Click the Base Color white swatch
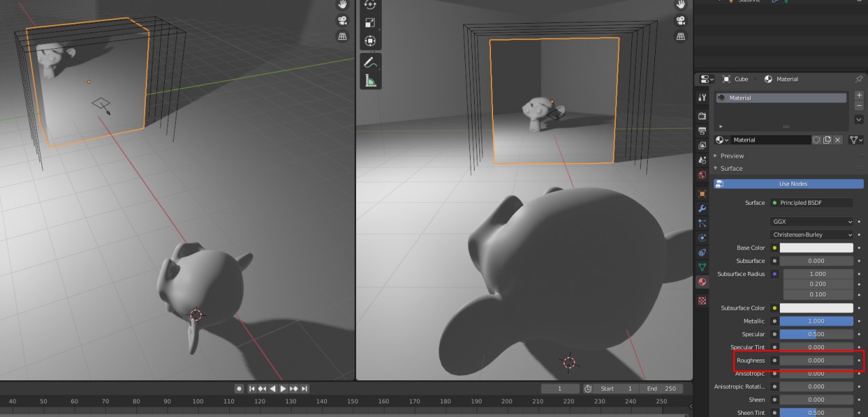The image size is (868, 417). pos(816,248)
